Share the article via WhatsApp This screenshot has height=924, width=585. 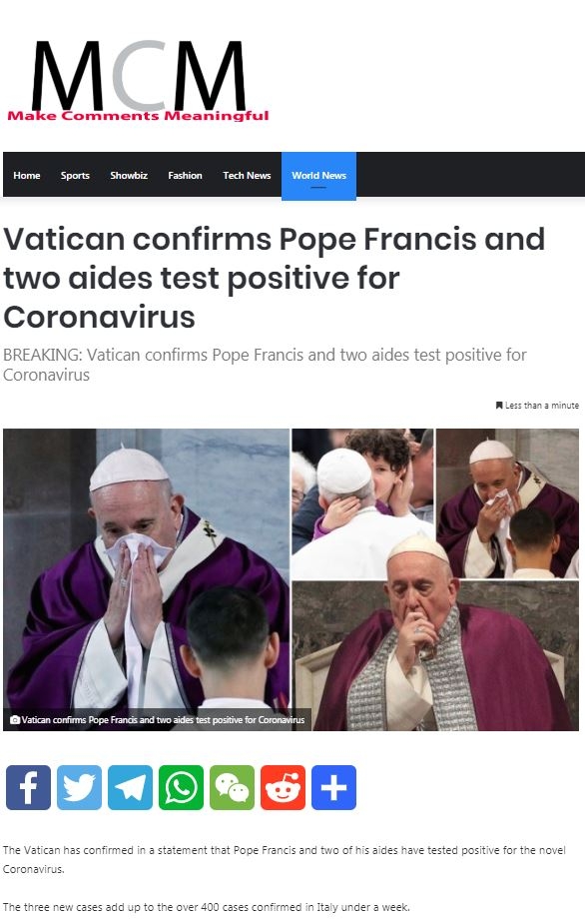(181, 787)
